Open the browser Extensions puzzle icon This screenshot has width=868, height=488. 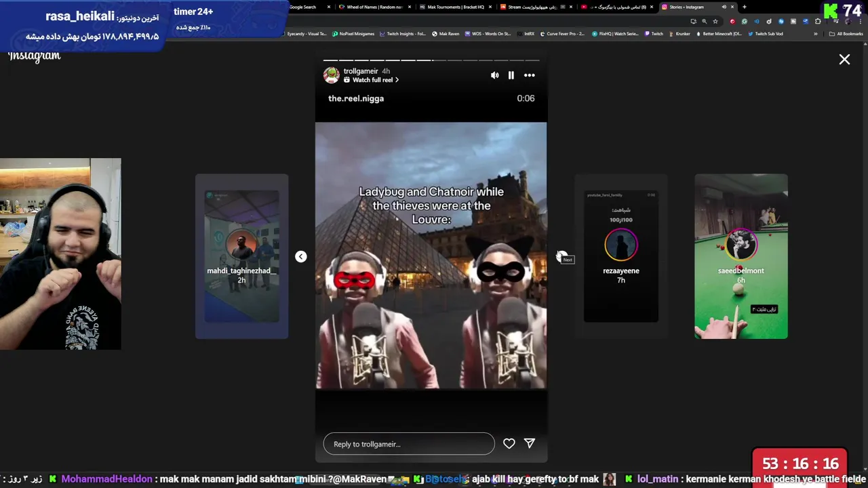(x=818, y=21)
